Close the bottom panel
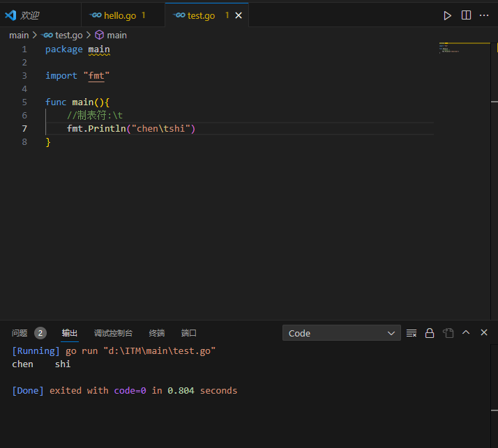 (x=484, y=333)
